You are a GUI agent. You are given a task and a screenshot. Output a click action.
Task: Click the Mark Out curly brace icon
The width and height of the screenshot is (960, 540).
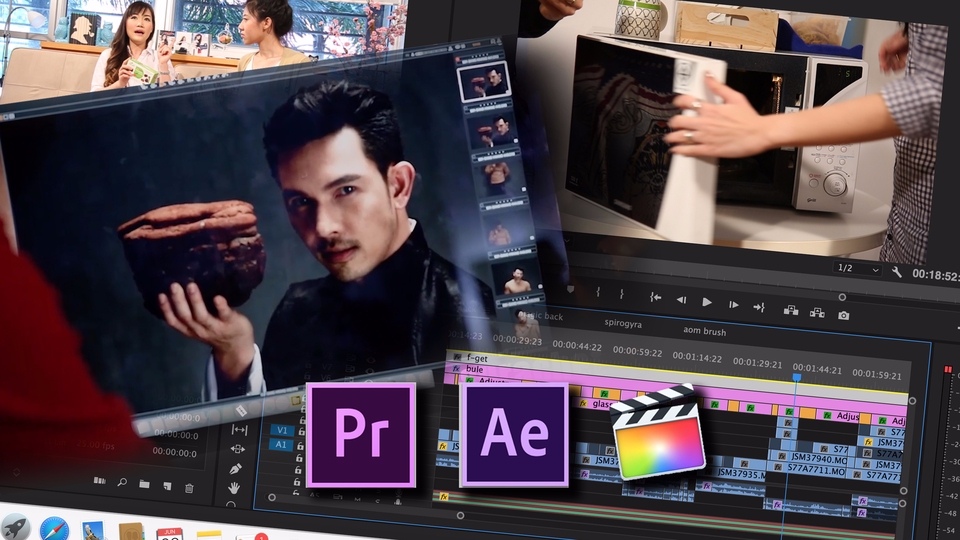click(621, 294)
